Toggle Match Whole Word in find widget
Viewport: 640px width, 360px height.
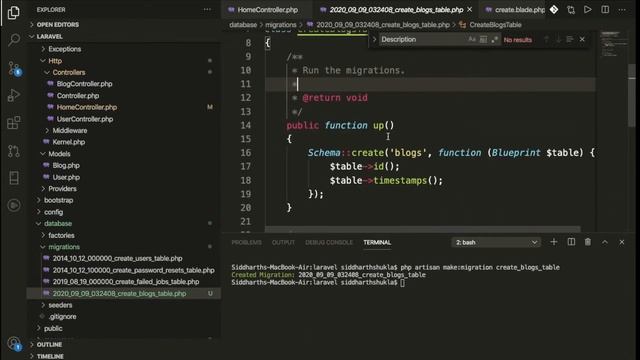pos(483,40)
